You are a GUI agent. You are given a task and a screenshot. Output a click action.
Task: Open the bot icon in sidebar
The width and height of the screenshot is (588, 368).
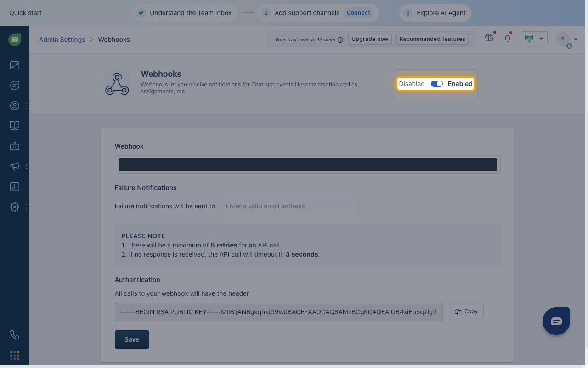(15, 146)
